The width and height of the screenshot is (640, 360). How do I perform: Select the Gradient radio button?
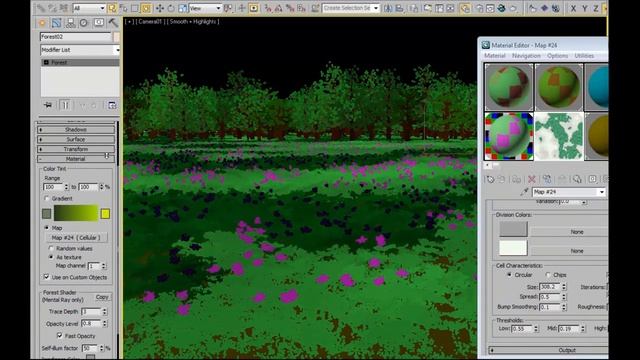click(x=47, y=198)
